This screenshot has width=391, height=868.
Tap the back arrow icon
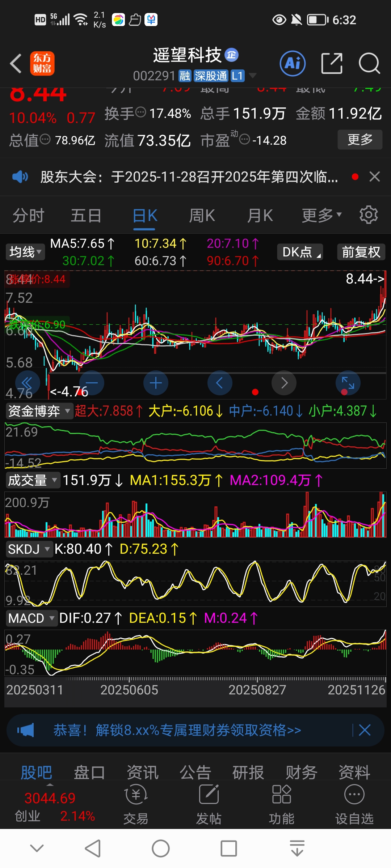point(16,64)
